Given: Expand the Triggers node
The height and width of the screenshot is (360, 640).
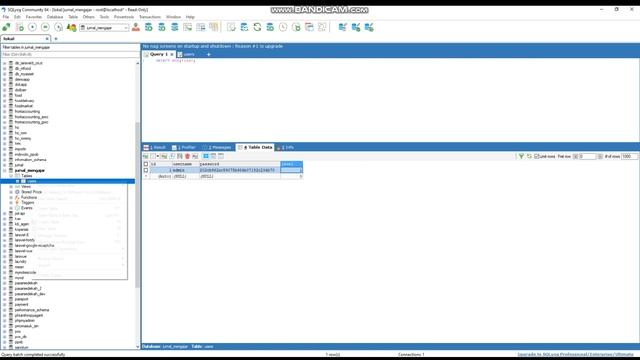Looking at the screenshot, I should 11,203.
